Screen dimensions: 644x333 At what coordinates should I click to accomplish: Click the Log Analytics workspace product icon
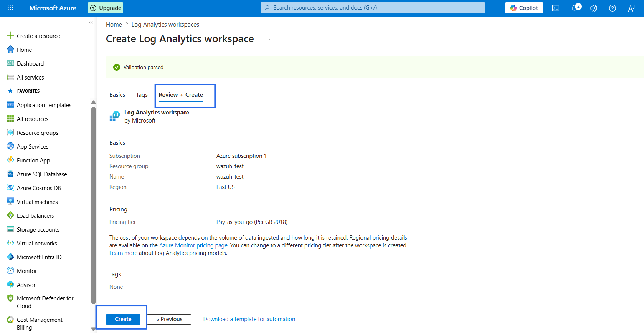(114, 116)
